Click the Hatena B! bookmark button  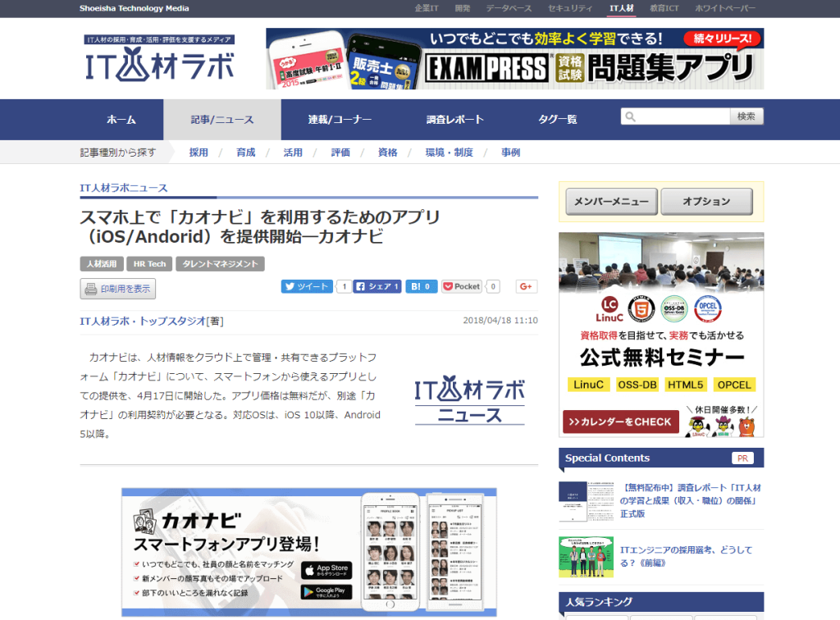(x=421, y=286)
